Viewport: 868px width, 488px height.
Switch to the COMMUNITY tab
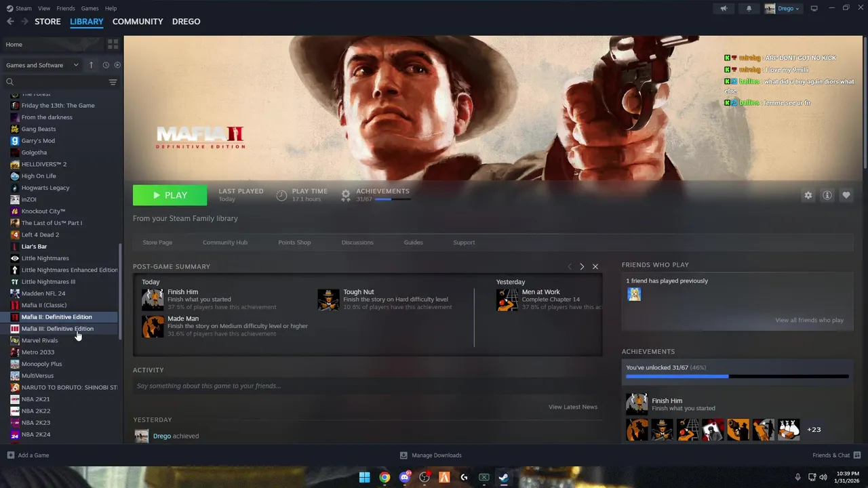tap(138, 22)
